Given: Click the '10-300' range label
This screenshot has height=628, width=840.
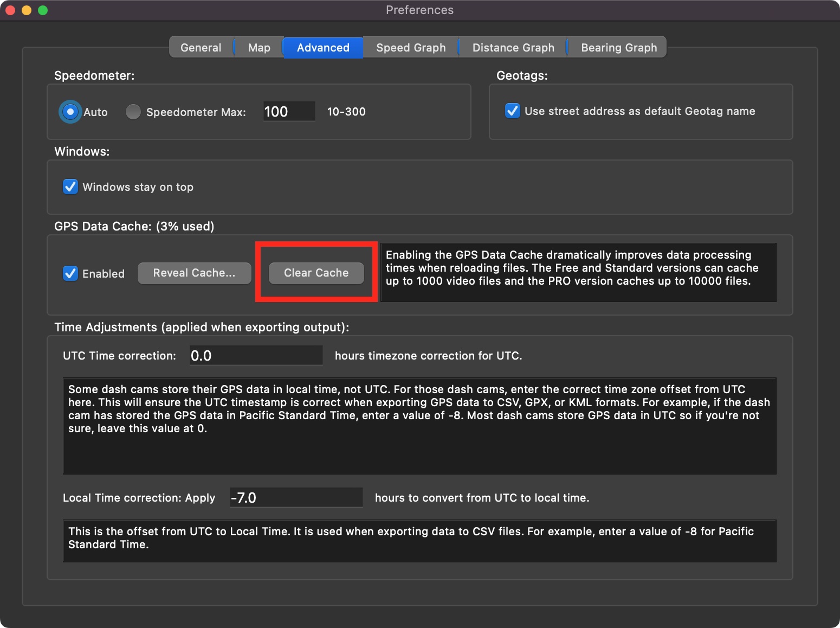Looking at the screenshot, I should click(x=346, y=112).
